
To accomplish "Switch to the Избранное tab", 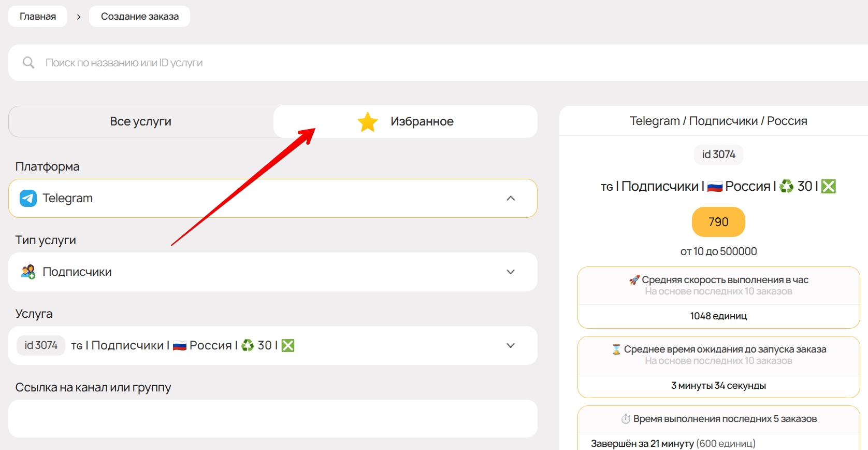I will 422,121.
